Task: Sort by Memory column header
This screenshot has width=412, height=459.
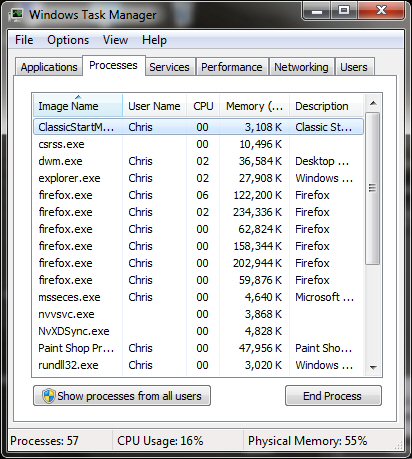Action: pos(254,106)
